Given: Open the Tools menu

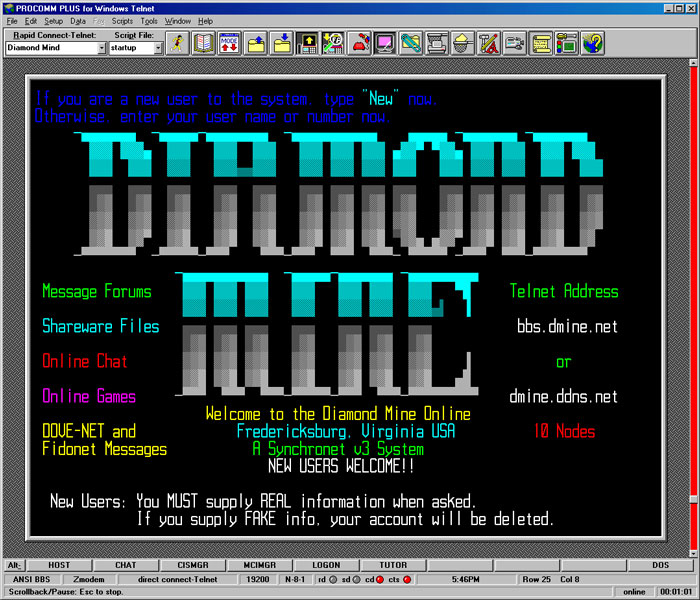Looking at the screenshot, I should point(149,21).
